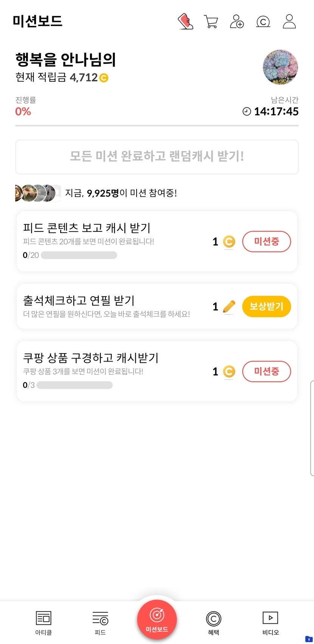Screen dimensions: 314x644
Task: Tap the invite friend icon
Action: [x=237, y=22]
